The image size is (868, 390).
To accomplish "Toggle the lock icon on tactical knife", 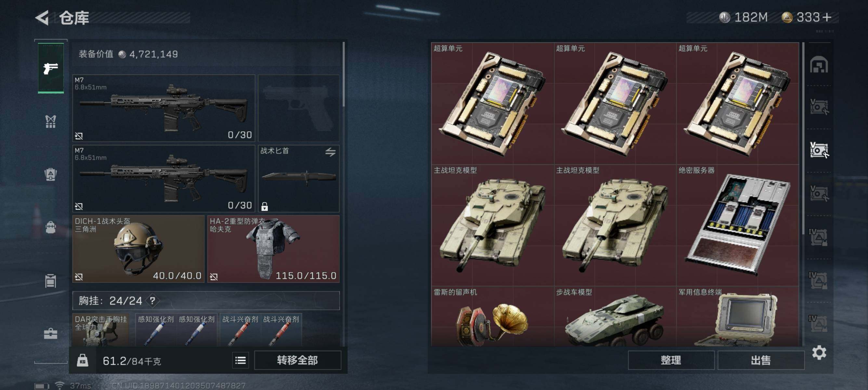I will 265,206.
